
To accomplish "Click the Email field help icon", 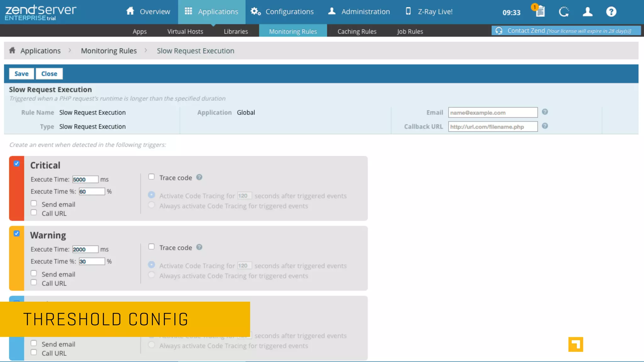I will 545,112.
